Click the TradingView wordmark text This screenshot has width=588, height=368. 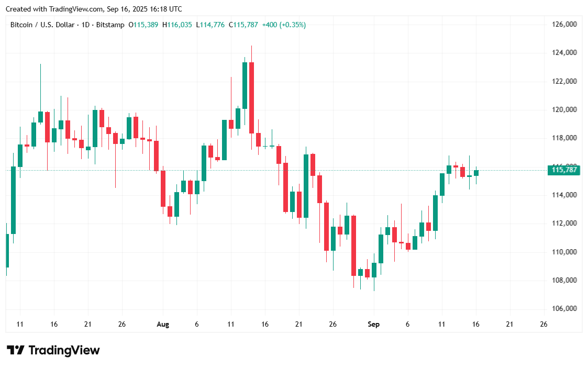click(x=64, y=350)
